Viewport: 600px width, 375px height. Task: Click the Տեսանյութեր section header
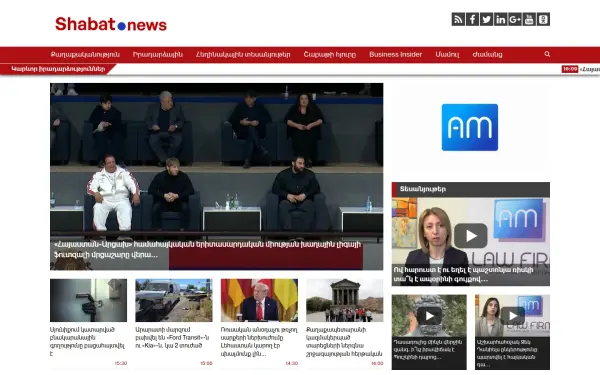(x=471, y=189)
